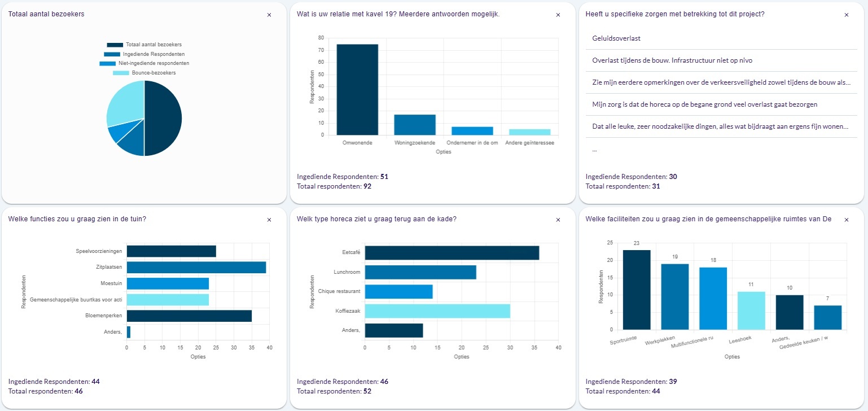Select the "Omwonende" bar in the relatie chart
Viewport: 868px width, 411px height.
(x=357, y=88)
